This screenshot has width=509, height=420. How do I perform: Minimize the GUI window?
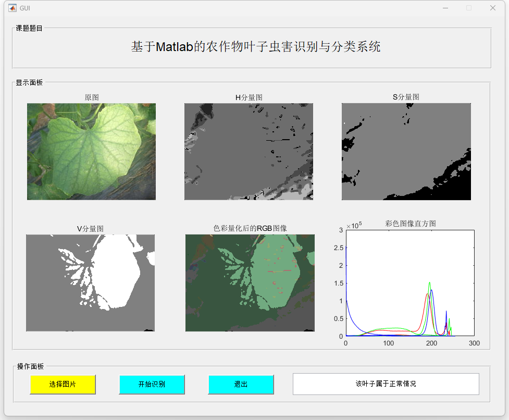coord(445,8)
